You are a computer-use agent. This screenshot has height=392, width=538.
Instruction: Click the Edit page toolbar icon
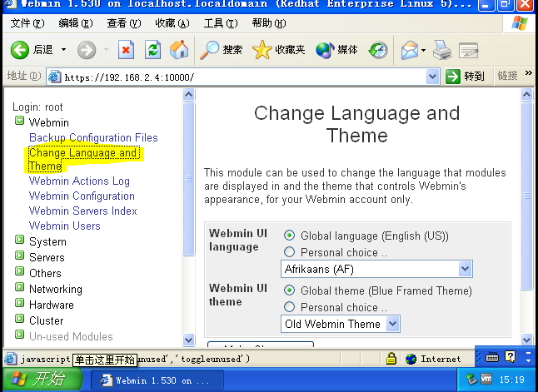pyautogui.click(x=468, y=51)
